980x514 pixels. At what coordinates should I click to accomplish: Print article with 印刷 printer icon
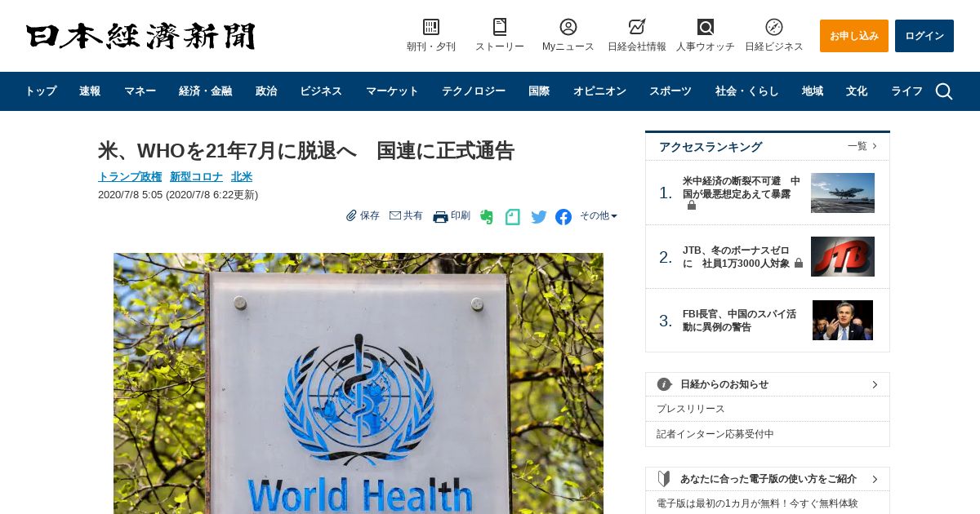[x=440, y=216]
